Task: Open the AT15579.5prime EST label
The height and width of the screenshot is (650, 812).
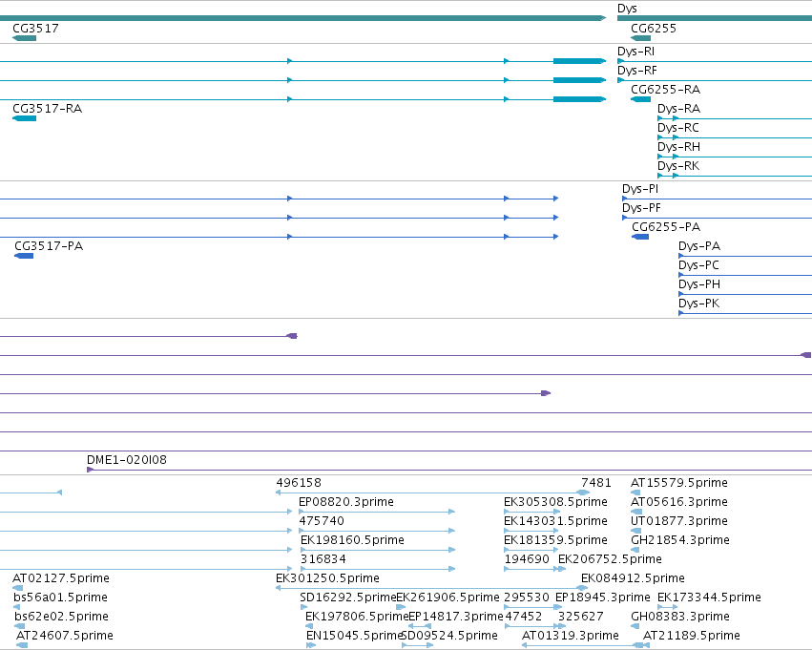Action: 679,483
